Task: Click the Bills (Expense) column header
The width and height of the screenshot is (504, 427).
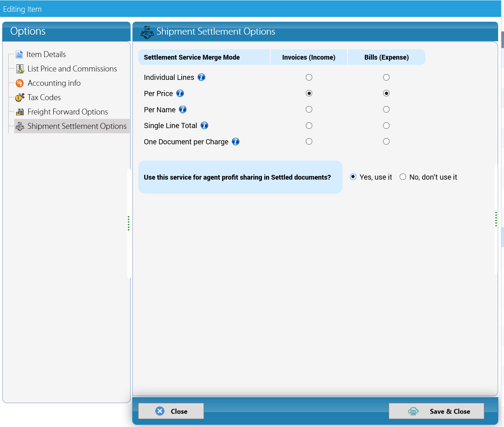Action: click(x=387, y=57)
